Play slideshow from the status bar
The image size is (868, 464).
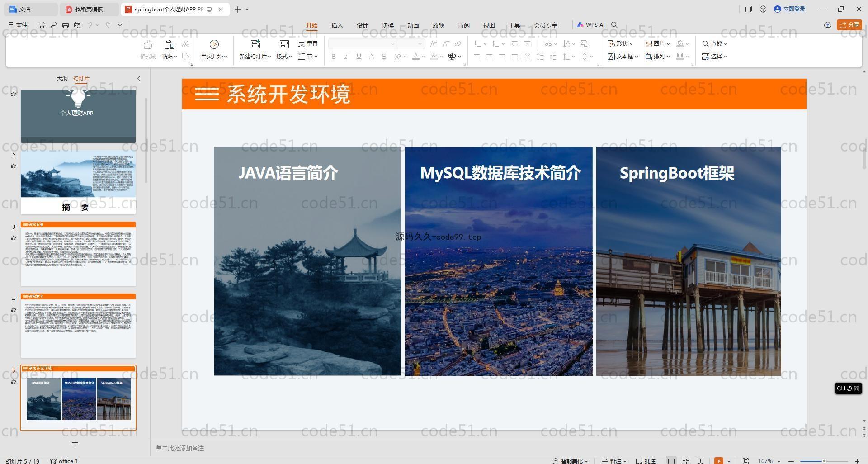[718, 461]
